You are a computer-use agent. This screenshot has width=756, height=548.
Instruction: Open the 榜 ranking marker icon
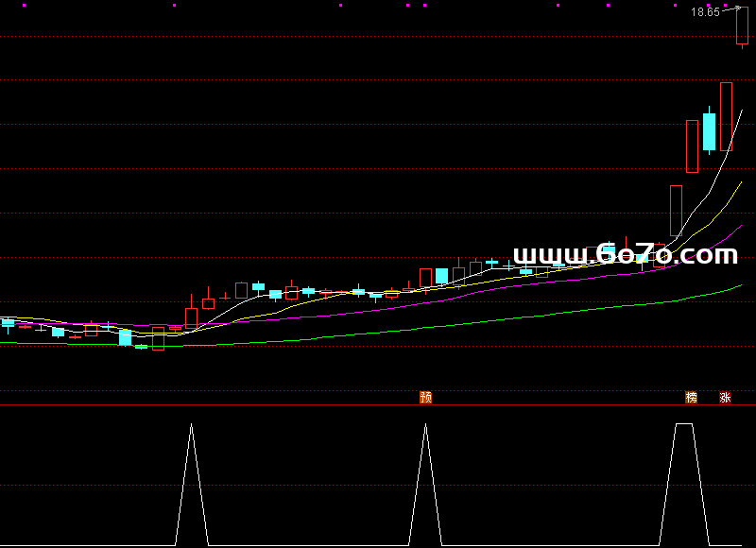692,397
